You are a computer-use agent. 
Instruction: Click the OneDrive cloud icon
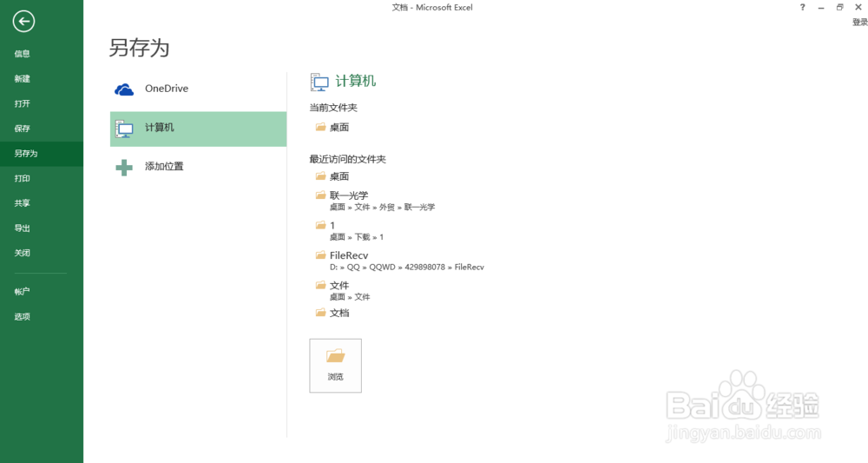[x=124, y=89]
